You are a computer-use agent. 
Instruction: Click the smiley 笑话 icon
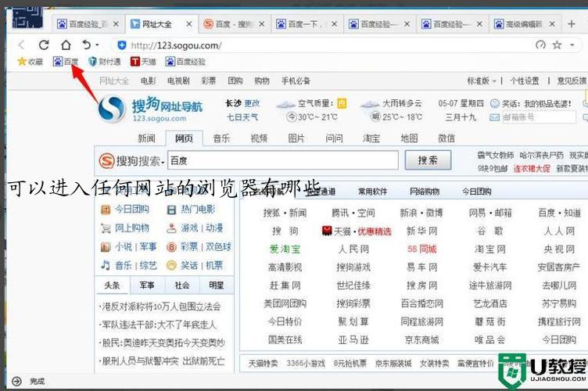pyautogui.click(x=495, y=103)
